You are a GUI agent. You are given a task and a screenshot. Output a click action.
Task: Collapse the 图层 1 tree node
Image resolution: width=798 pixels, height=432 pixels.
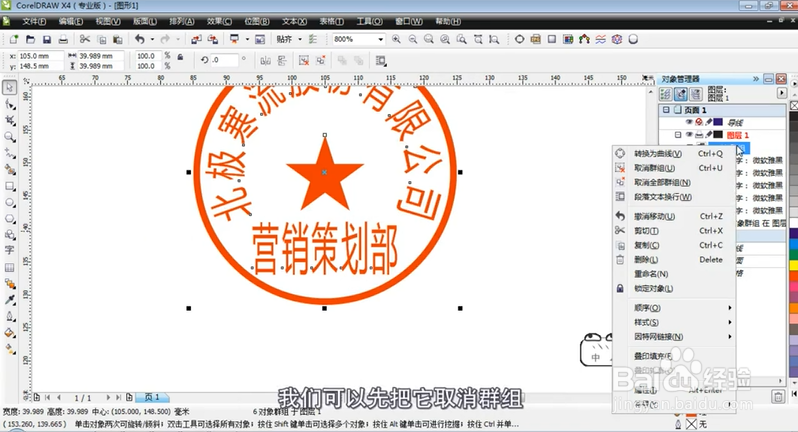click(x=678, y=135)
